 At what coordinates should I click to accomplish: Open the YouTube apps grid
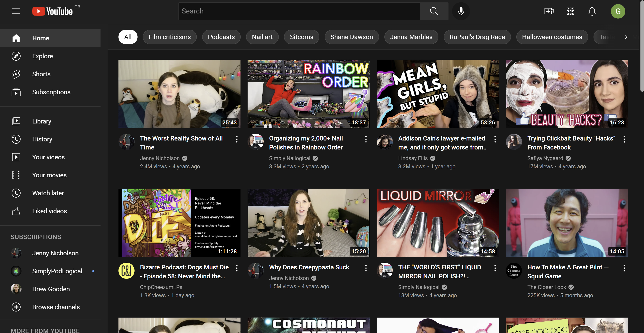[571, 11]
